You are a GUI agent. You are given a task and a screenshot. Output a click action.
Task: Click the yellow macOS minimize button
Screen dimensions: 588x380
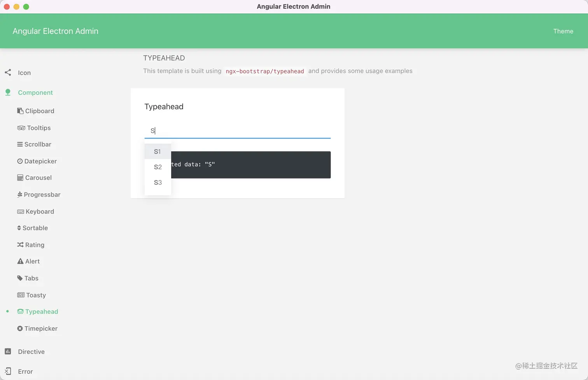(x=16, y=7)
